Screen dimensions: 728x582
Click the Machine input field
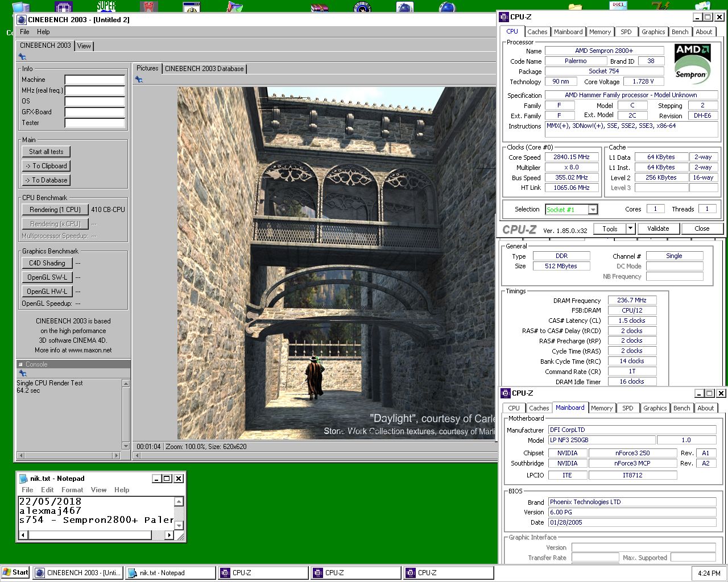click(x=94, y=80)
